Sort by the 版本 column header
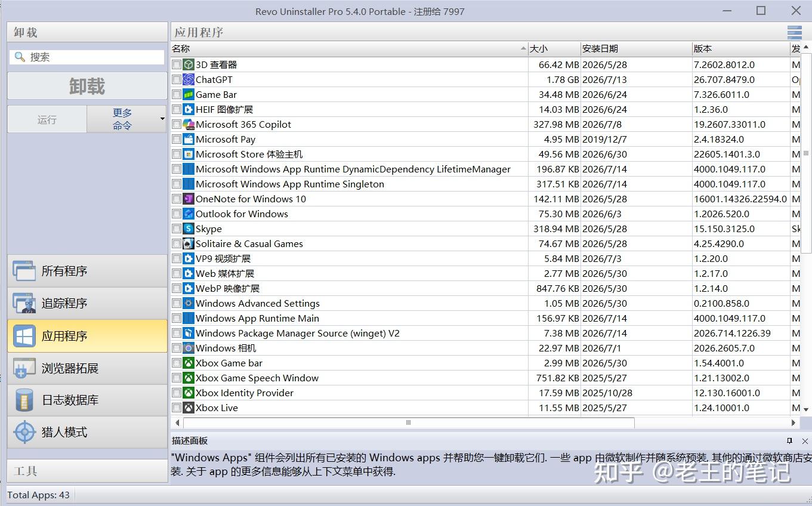812x506 pixels. click(740, 48)
